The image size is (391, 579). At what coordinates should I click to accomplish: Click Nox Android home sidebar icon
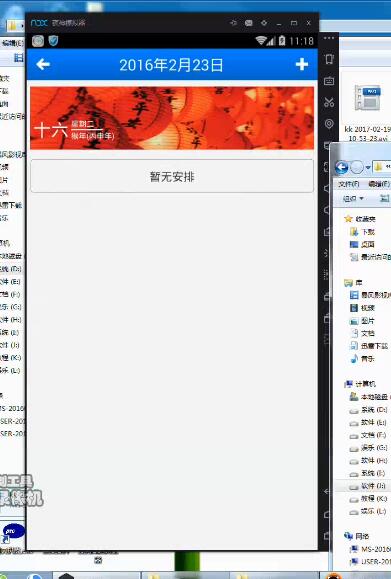(x=327, y=514)
